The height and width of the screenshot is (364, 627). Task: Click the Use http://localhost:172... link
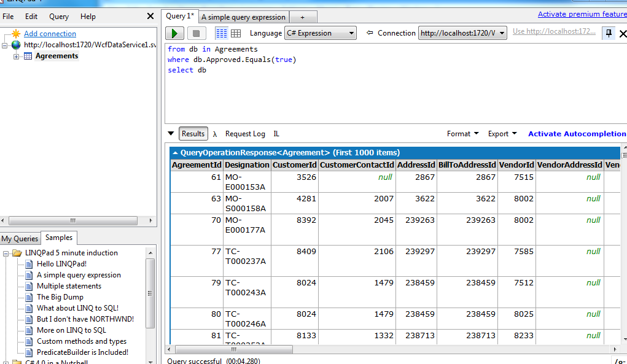[x=554, y=31]
